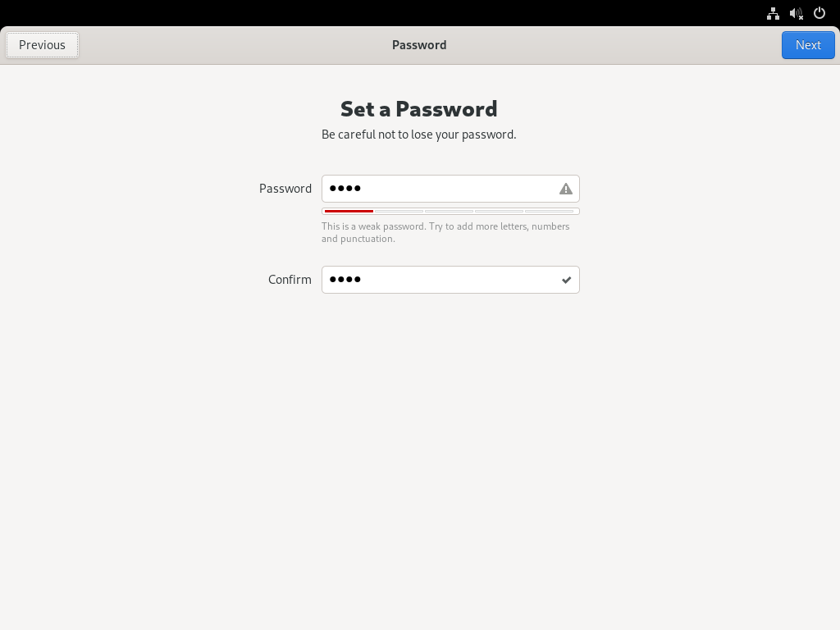840x630 pixels.
Task: Click the last password strength bar segment
Action: (550, 212)
